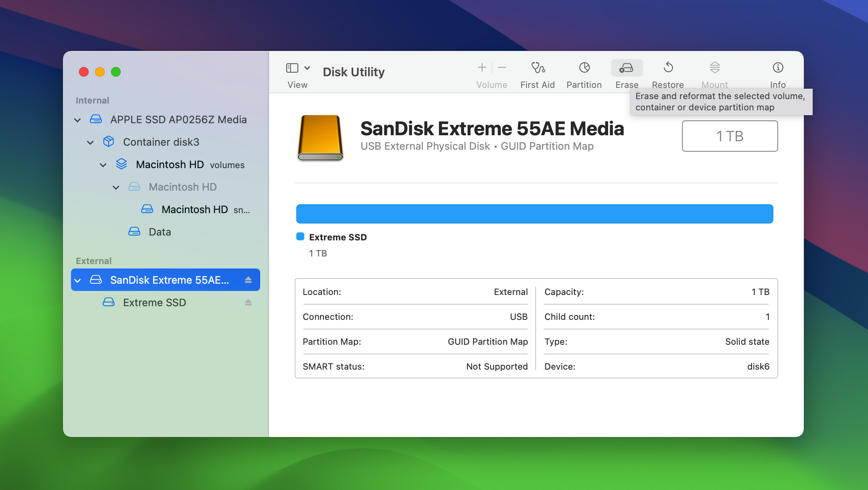Collapse Container disk3 chevron
The height and width of the screenshot is (490, 868).
point(90,142)
